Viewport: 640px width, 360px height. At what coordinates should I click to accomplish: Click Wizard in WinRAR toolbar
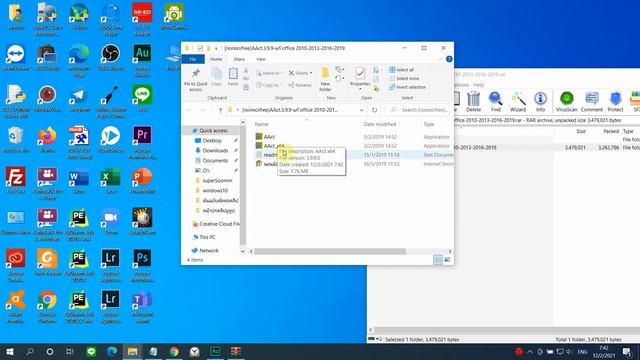point(518,102)
